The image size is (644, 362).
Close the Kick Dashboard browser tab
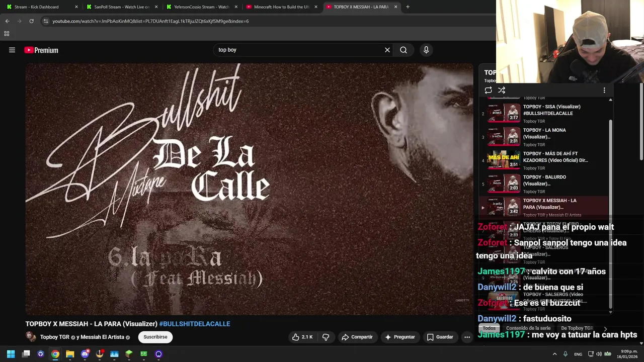(x=76, y=7)
